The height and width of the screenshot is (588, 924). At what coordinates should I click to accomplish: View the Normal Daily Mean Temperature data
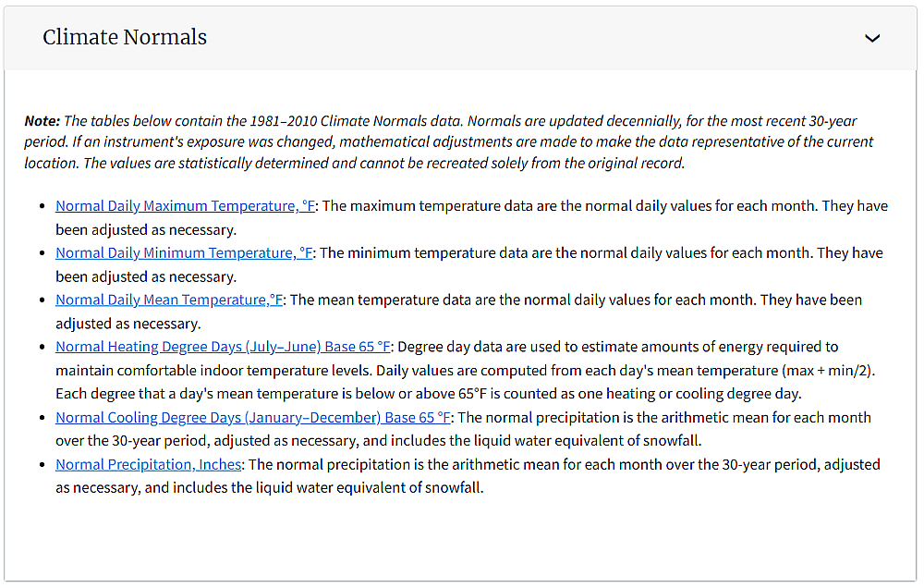169,299
